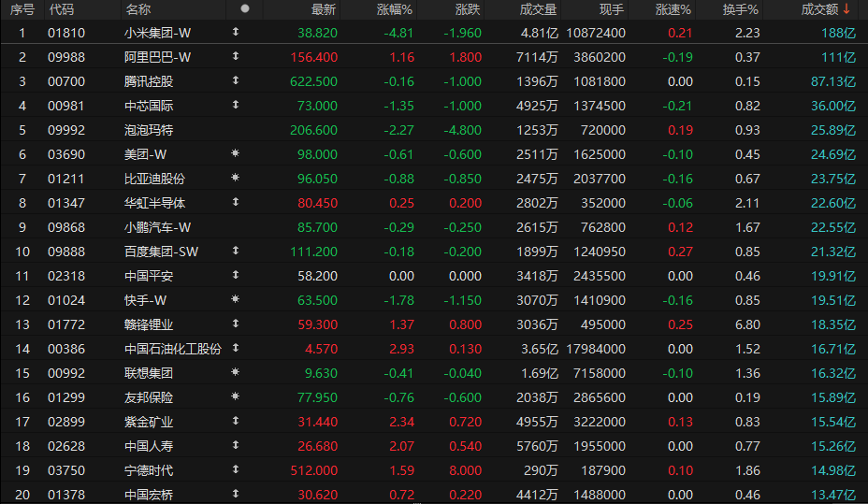Screen dimensions: 868x504
Task: Open the 泡泡玛特 row
Action: coord(434,130)
